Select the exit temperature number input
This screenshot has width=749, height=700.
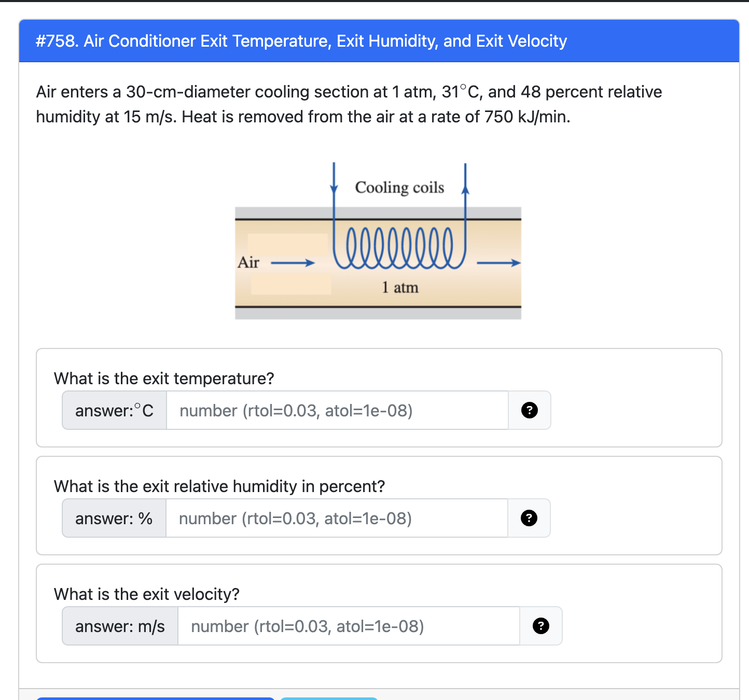[x=337, y=410]
